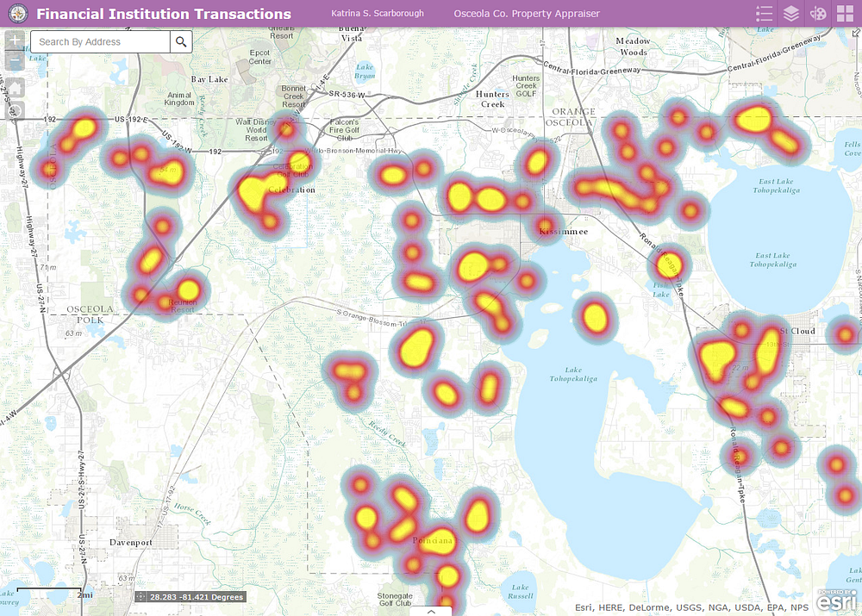This screenshot has height=616, width=862.
Task: Zoom in with the plus button
Action: 15,40
